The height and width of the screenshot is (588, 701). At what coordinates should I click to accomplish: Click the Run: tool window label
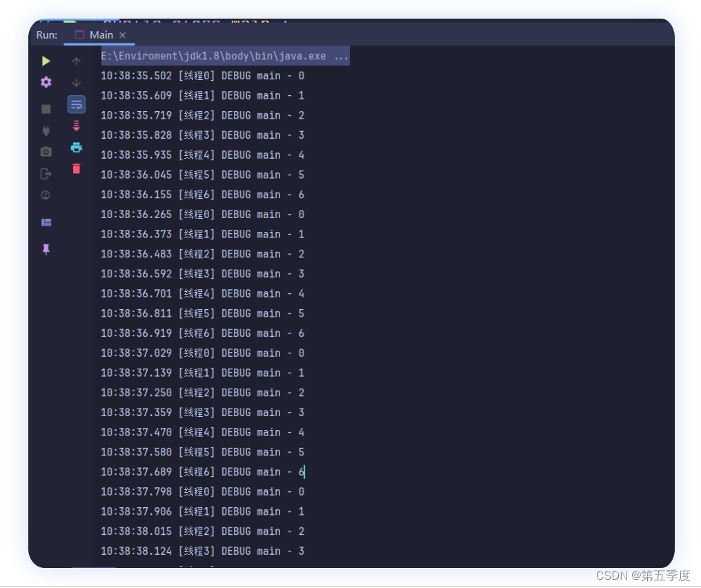click(x=47, y=35)
